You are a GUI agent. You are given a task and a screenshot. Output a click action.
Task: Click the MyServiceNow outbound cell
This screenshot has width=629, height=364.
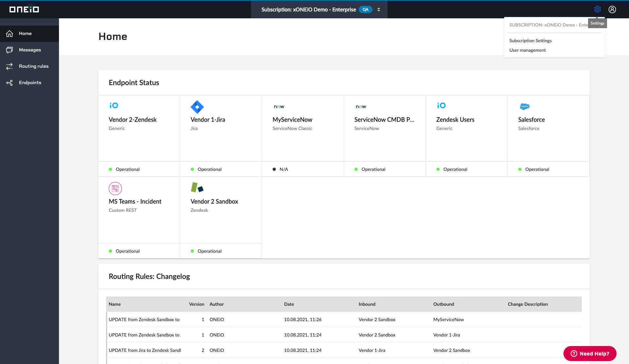(448, 319)
